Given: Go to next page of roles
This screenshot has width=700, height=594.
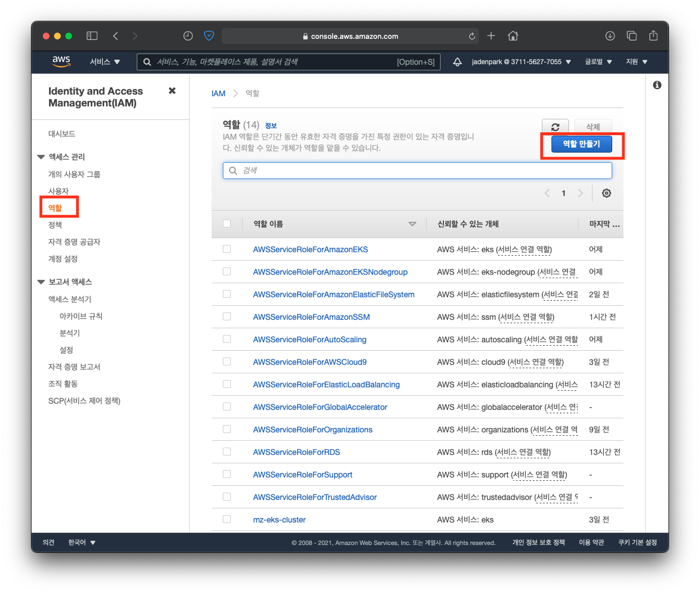Looking at the screenshot, I should tap(581, 193).
